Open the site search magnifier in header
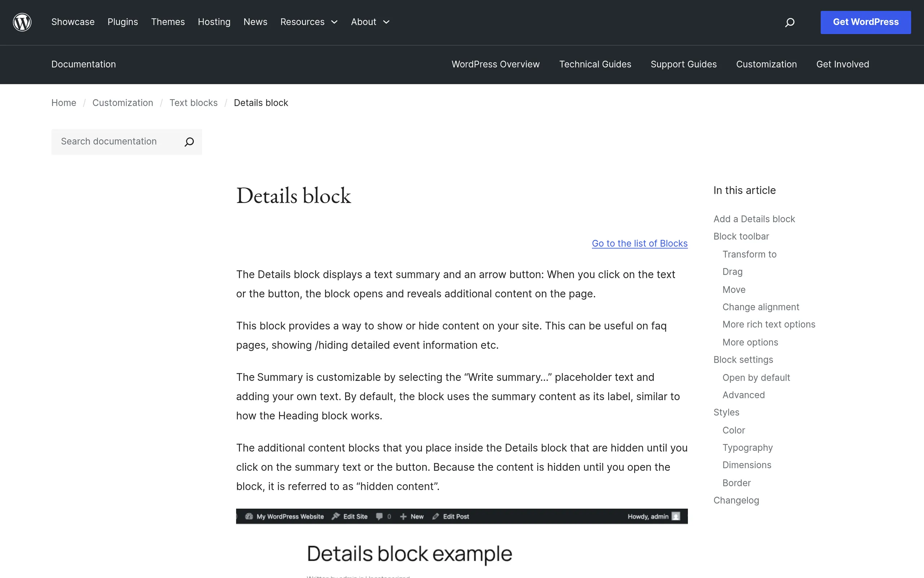Image resolution: width=924 pixels, height=578 pixels. tap(790, 22)
